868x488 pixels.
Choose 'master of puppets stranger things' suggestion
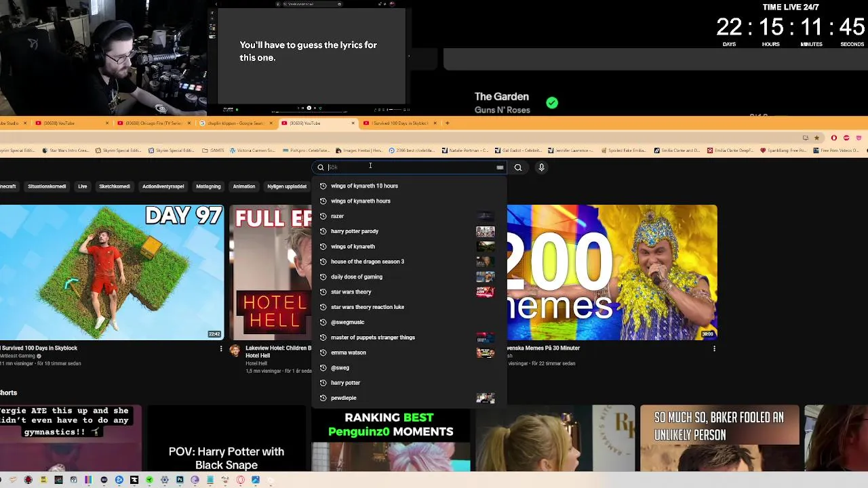[x=409, y=338]
